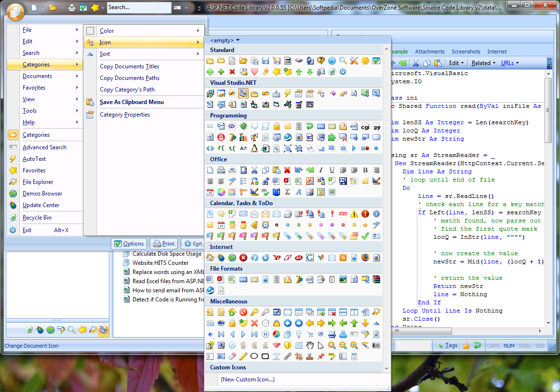Open the Documents submenu
This screenshot has width=560, height=392.
point(45,76)
